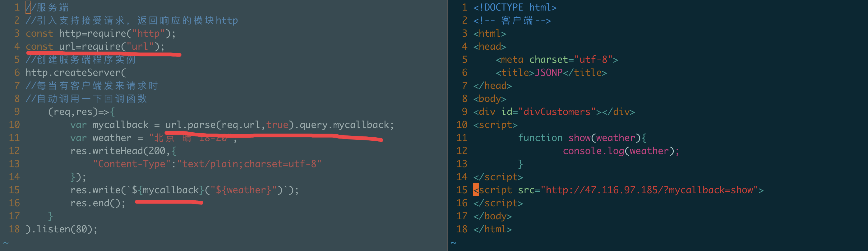Click the comment '//每当有客户端发来请求时'
Image resolution: width=868 pixels, height=251 pixels.
tap(92, 86)
